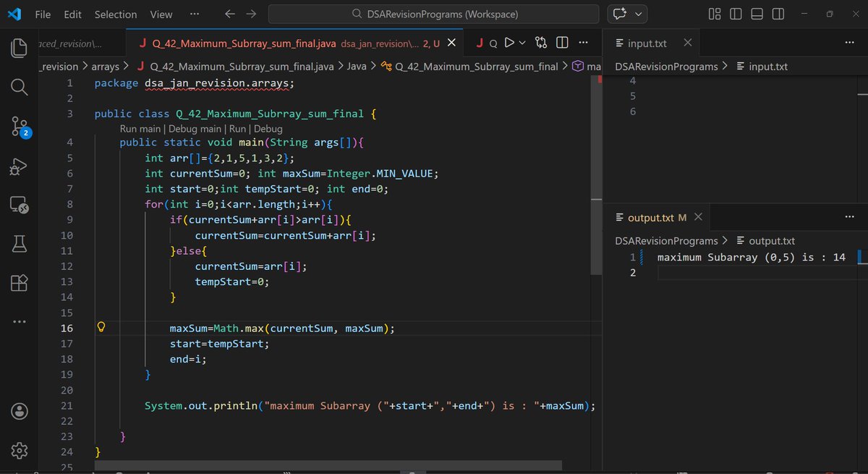
Task: Click DSARevisionPrograms breadcrumb above input.txt
Action: click(x=666, y=67)
